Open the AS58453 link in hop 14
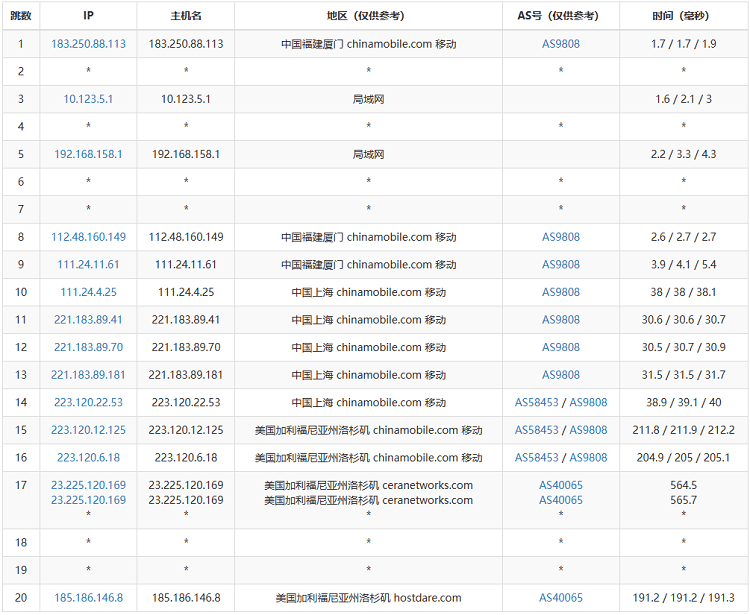The height and width of the screenshot is (615, 750). (537, 402)
